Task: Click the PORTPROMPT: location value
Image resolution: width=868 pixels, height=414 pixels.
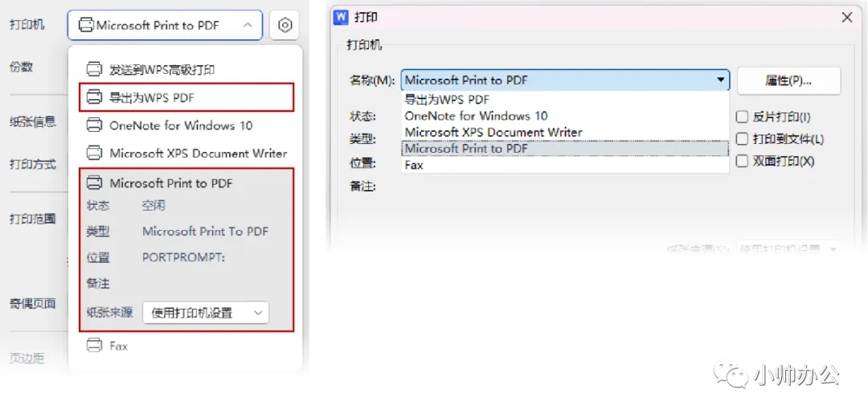Action: tap(184, 257)
